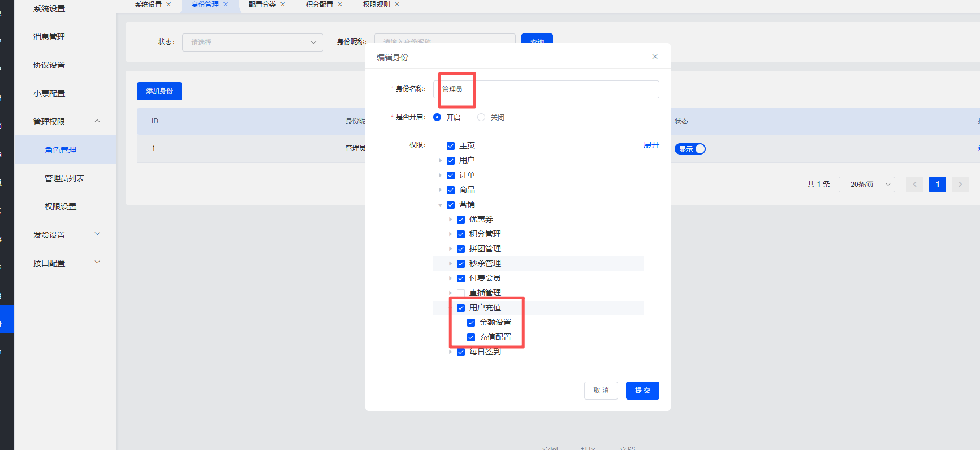Click the 添加身份 button
The width and height of the screenshot is (980, 450).
[159, 91]
